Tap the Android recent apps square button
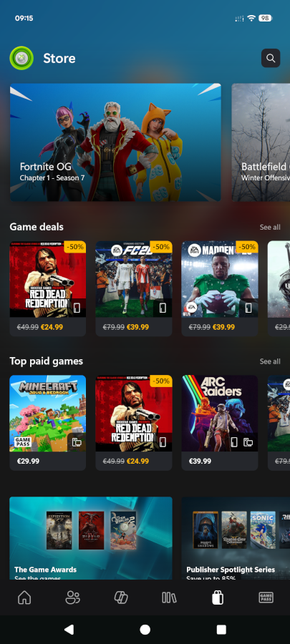This screenshot has height=644, width=290. point(221,630)
